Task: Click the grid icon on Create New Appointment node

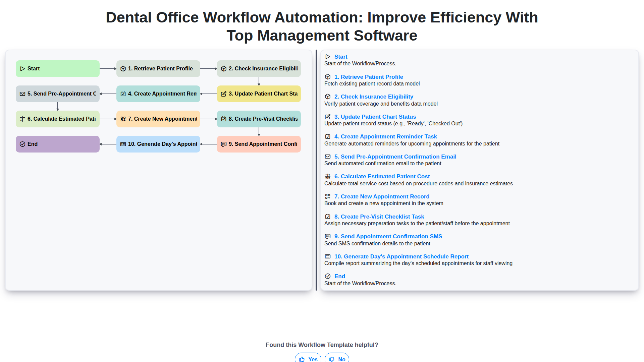Action: [123, 119]
